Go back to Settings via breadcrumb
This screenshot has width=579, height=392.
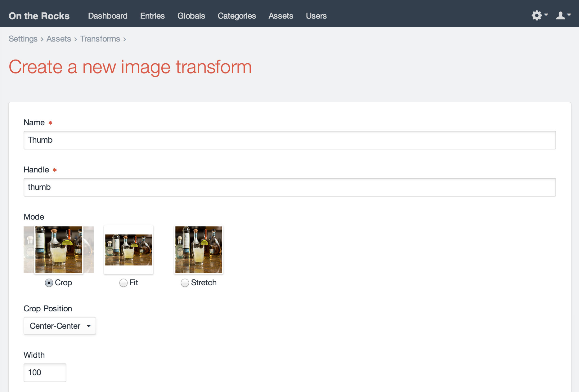tap(23, 39)
